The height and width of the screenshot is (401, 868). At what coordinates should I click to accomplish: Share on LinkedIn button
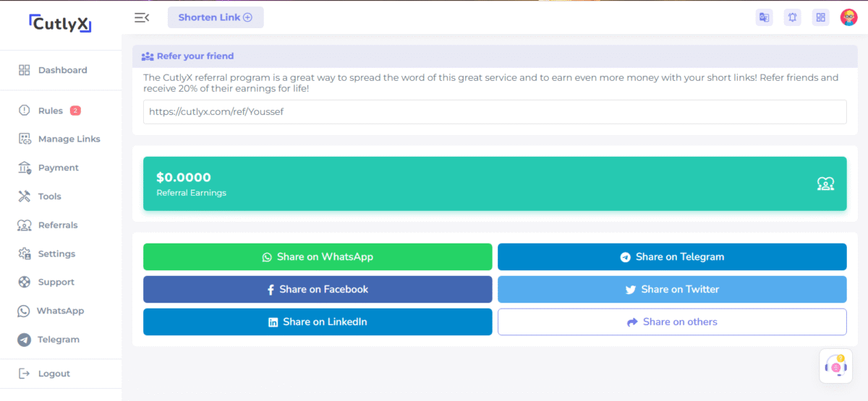pyautogui.click(x=318, y=322)
